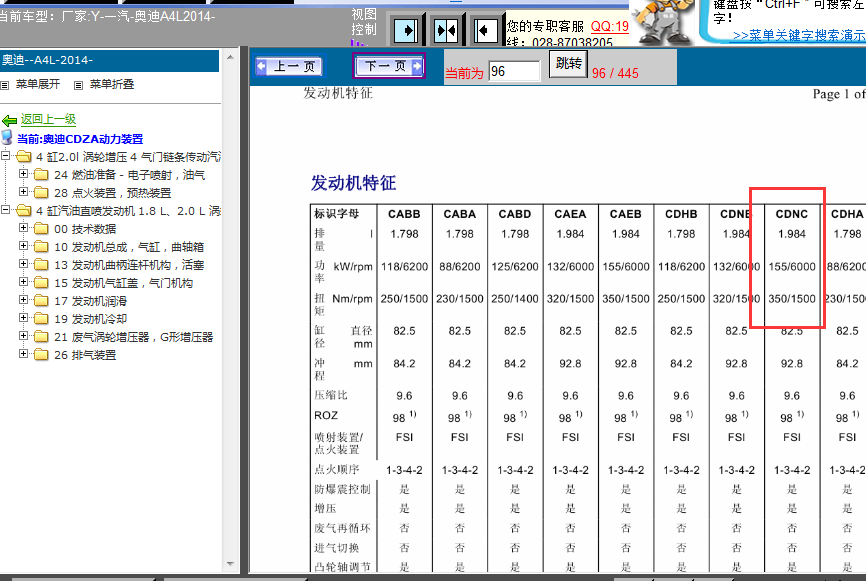Screen dimensions: 866x581
Task: Click the QQ customer service link
Action: pos(610,27)
